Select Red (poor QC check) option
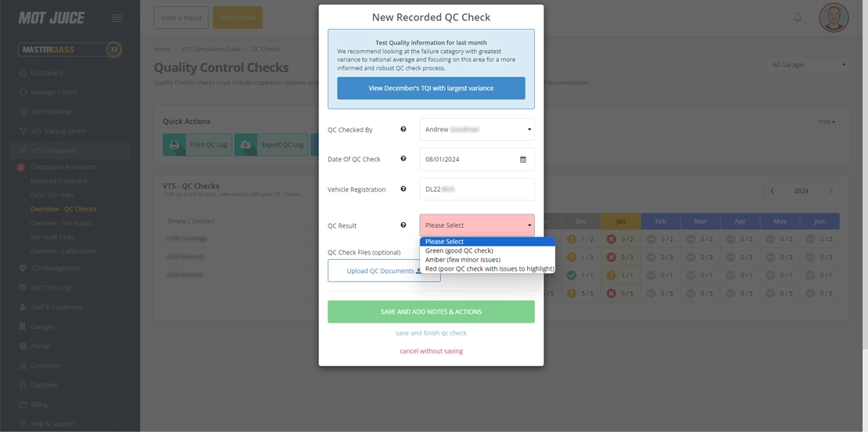This screenshot has height=432, width=868. coord(487,268)
